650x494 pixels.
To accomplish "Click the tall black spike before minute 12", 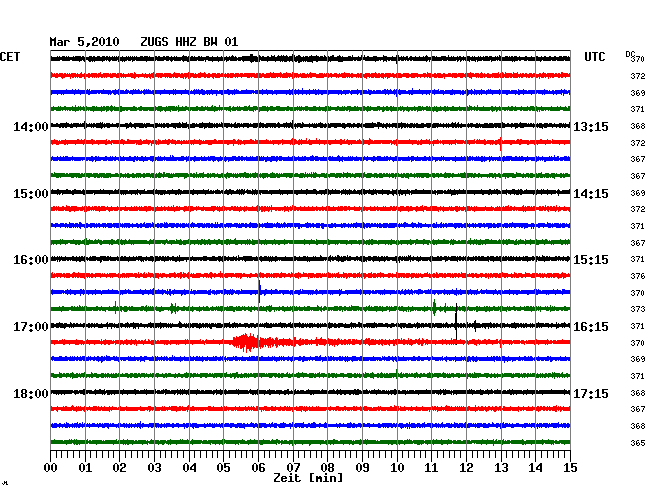I will (x=456, y=322).
